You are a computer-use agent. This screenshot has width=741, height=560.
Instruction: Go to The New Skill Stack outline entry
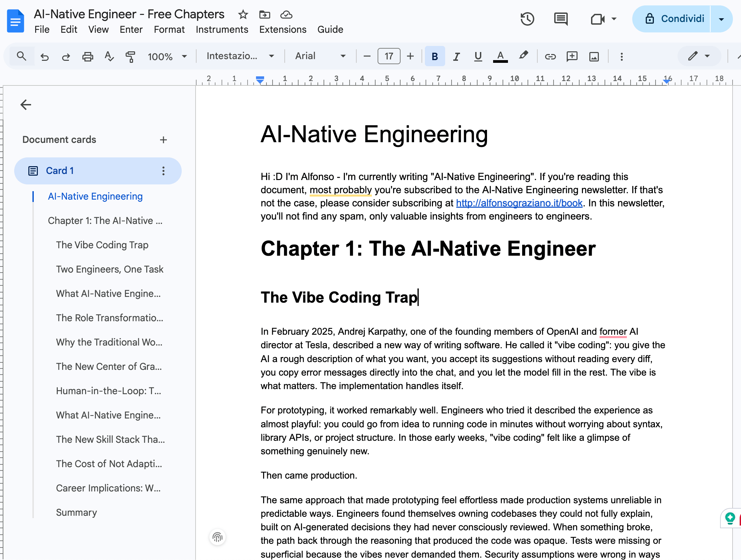coord(110,439)
